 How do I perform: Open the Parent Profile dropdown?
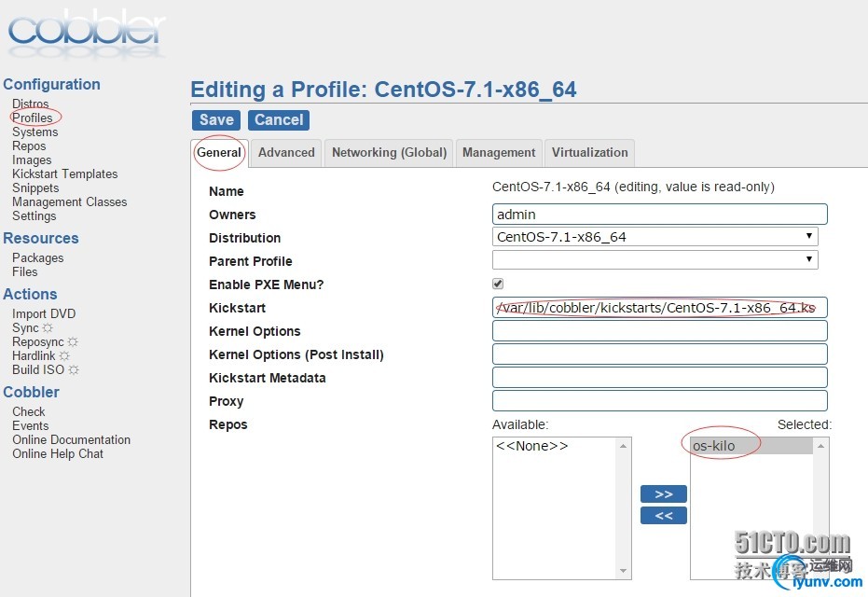coord(654,259)
